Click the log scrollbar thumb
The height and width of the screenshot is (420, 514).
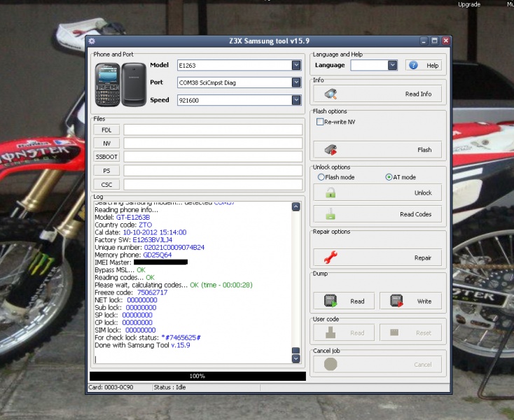pos(296,350)
